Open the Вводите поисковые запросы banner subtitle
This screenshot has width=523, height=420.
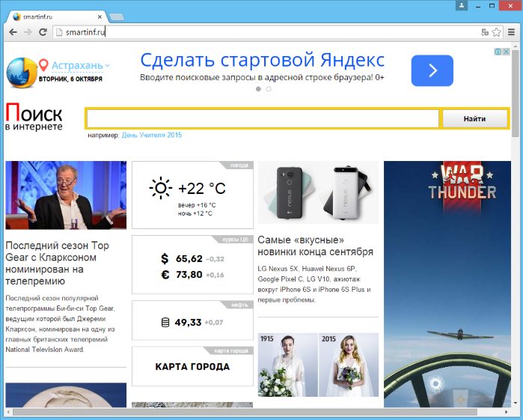(x=262, y=77)
